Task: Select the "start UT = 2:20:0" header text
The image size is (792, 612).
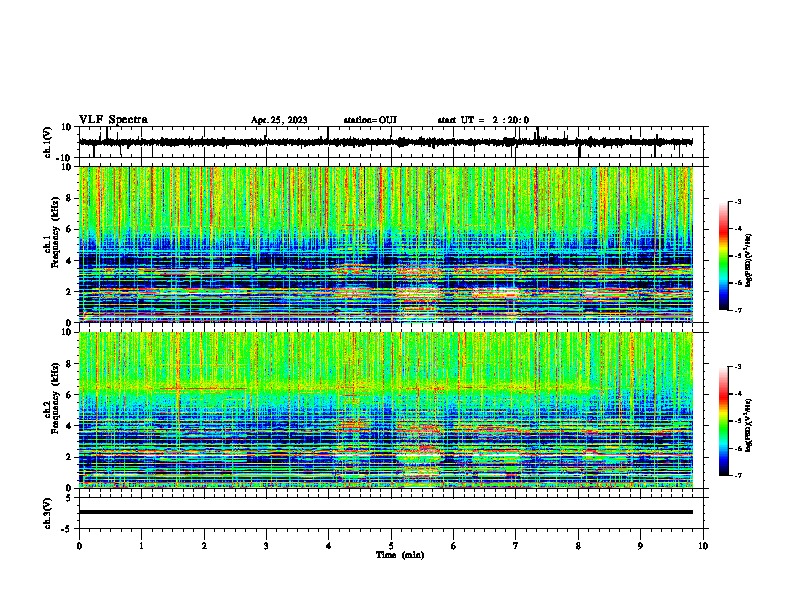Action: click(x=483, y=120)
